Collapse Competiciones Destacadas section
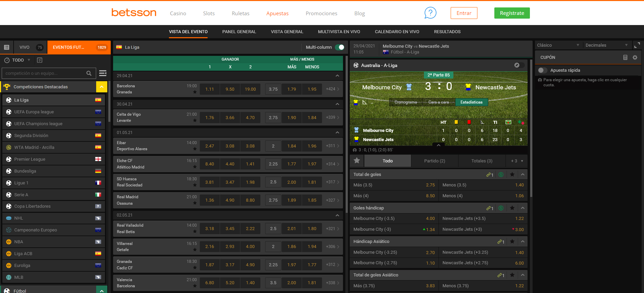 102,87
